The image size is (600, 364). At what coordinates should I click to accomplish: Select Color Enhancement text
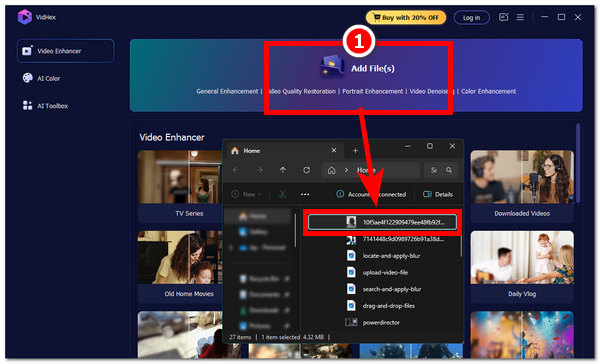pos(488,91)
